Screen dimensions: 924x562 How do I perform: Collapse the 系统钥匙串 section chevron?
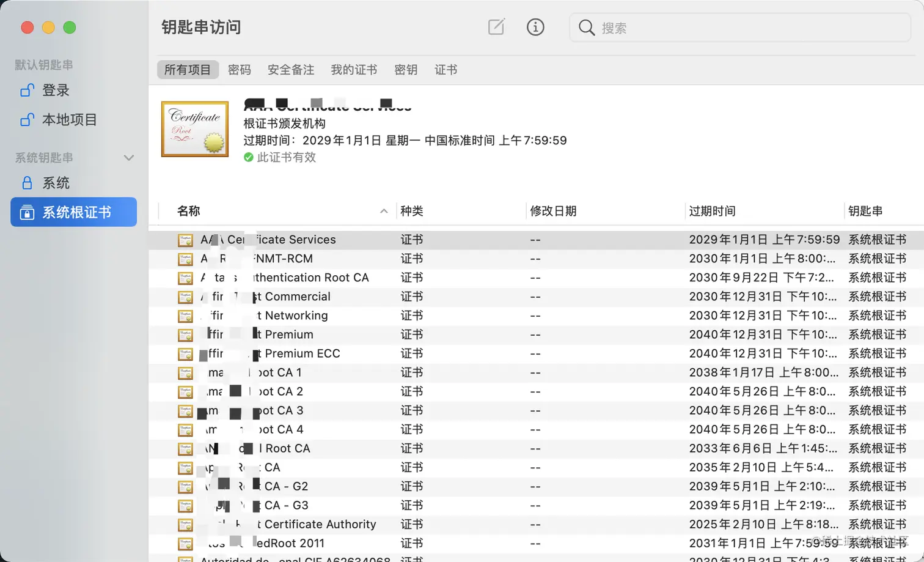pos(128,158)
